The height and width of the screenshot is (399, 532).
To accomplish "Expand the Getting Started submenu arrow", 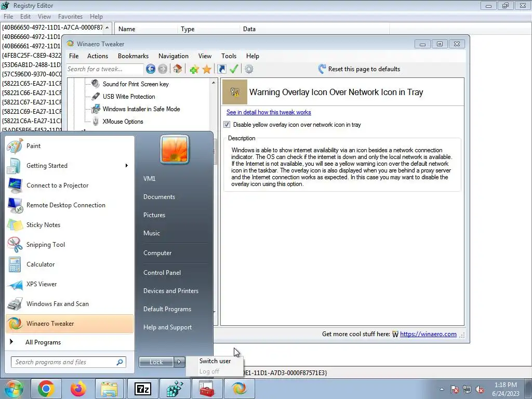I will [127, 166].
